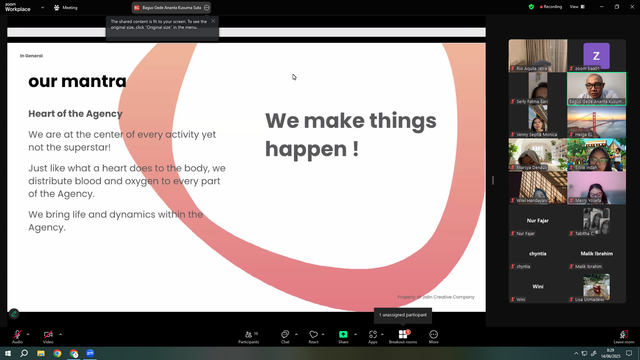This screenshot has height=360, width=640.
Task: Select Malik Ibrahim participant tile
Action: [596, 254]
